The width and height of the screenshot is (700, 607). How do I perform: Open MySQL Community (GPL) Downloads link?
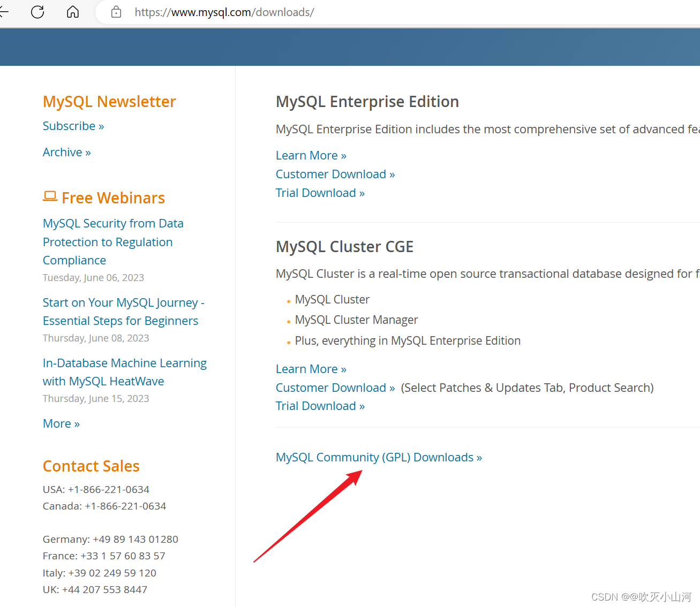(379, 458)
